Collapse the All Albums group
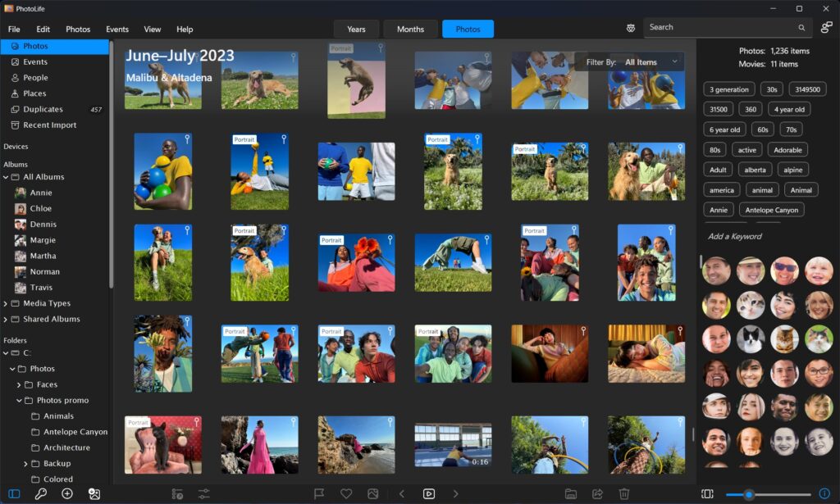Screen dimensions: 840x504 [6, 177]
